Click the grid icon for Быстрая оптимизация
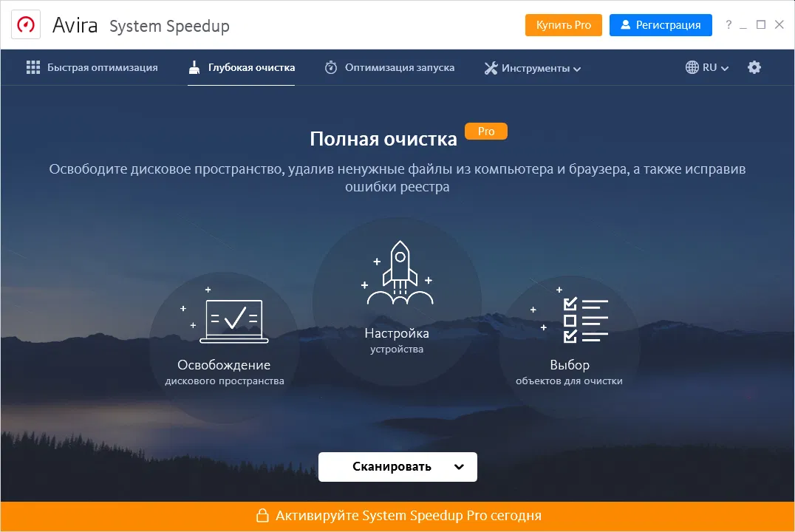Screen dimensions: 795x532 pyautogui.click(x=33, y=67)
